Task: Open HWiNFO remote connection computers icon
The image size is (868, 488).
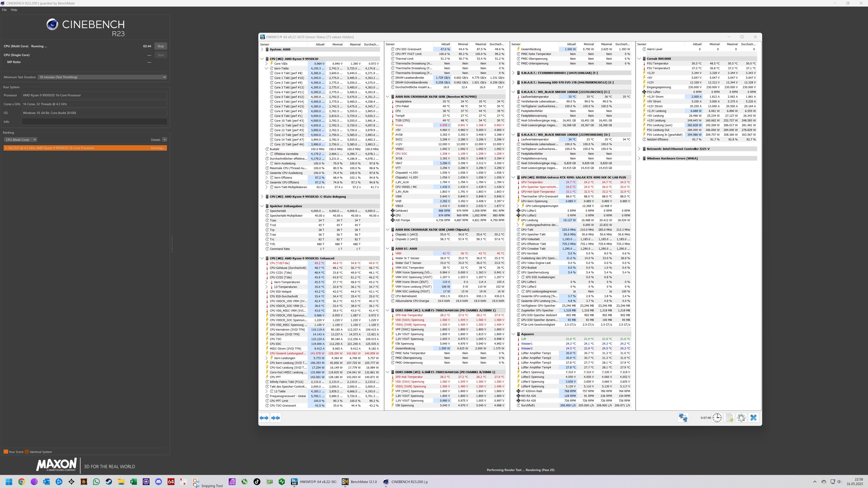Action: coord(683,418)
